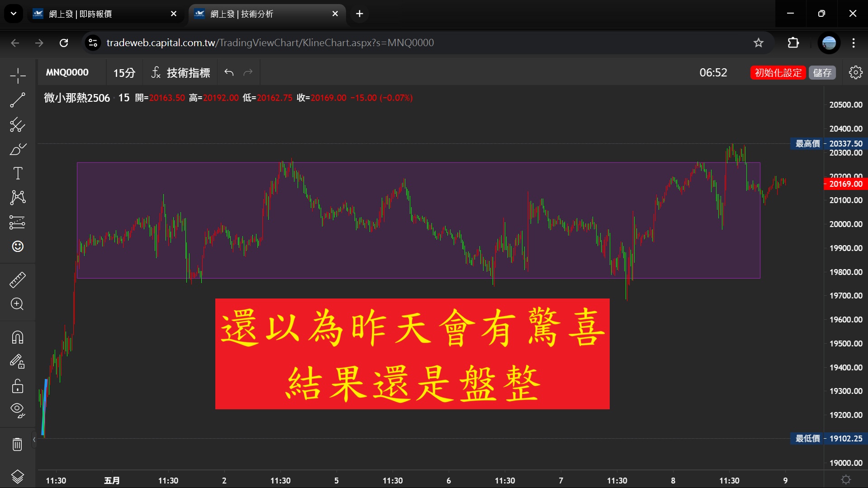Click the current price label 20169.00
The height and width of the screenshot is (488, 868).
[845, 184]
